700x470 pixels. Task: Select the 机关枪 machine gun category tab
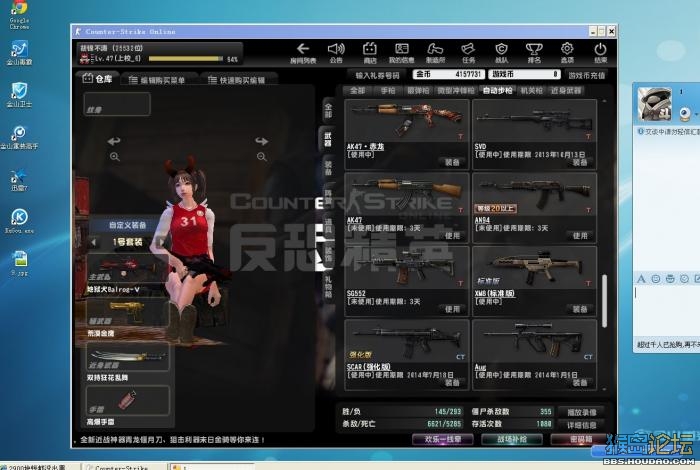point(531,91)
